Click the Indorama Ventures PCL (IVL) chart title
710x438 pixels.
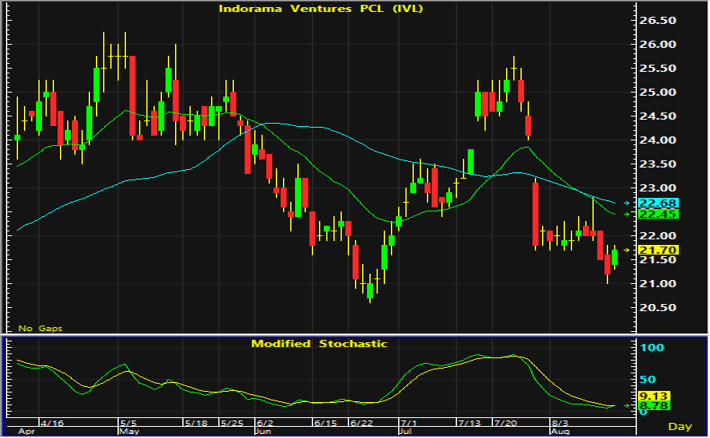coord(321,9)
